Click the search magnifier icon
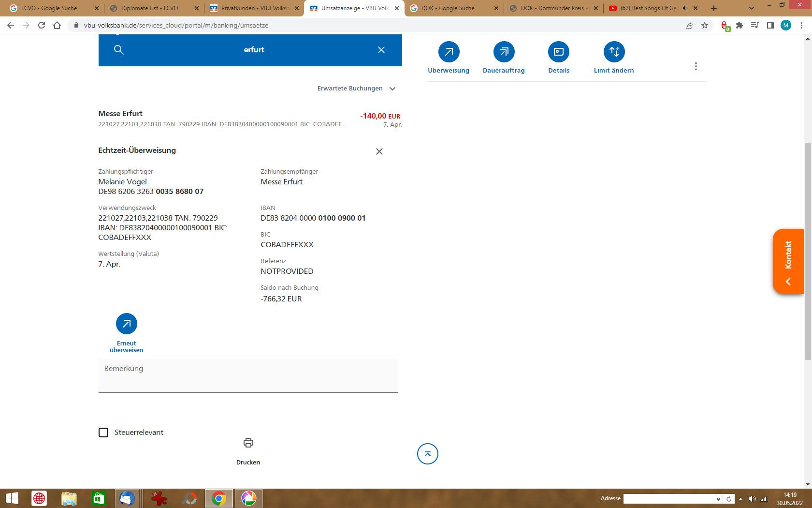The image size is (812, 508). tap(119, 50)
